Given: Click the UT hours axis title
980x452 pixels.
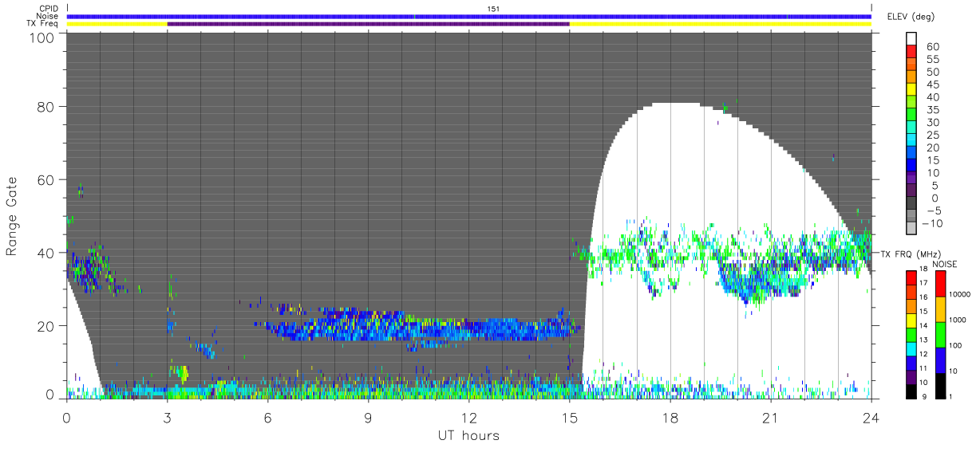Looking at the screenshot, I should coord(468,435).
